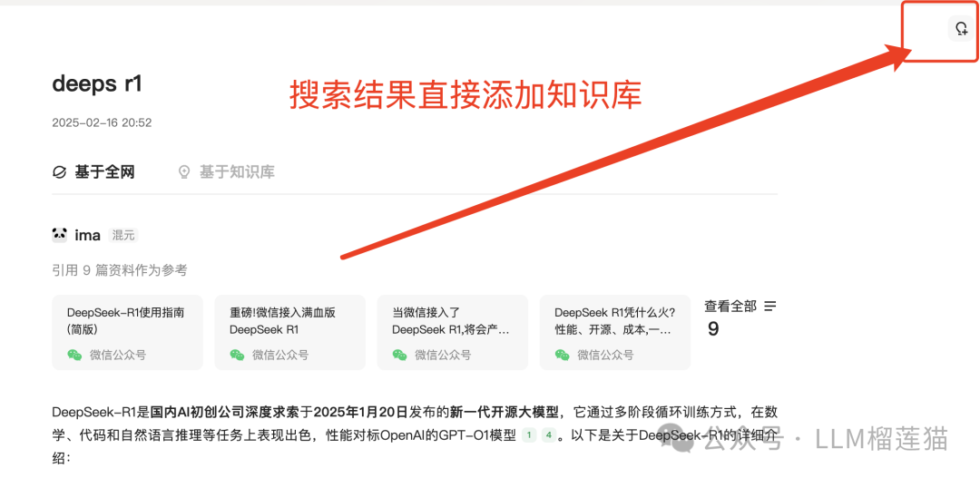Click citation number 1 in the answer
This screenshot has width=980, height=478.
point(529,435)
